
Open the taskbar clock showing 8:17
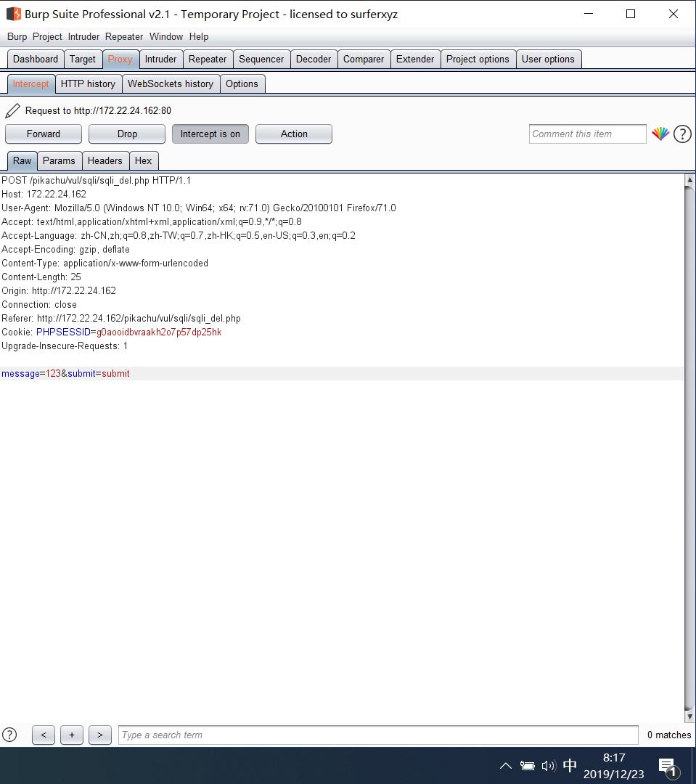click(x=614, y=766)
